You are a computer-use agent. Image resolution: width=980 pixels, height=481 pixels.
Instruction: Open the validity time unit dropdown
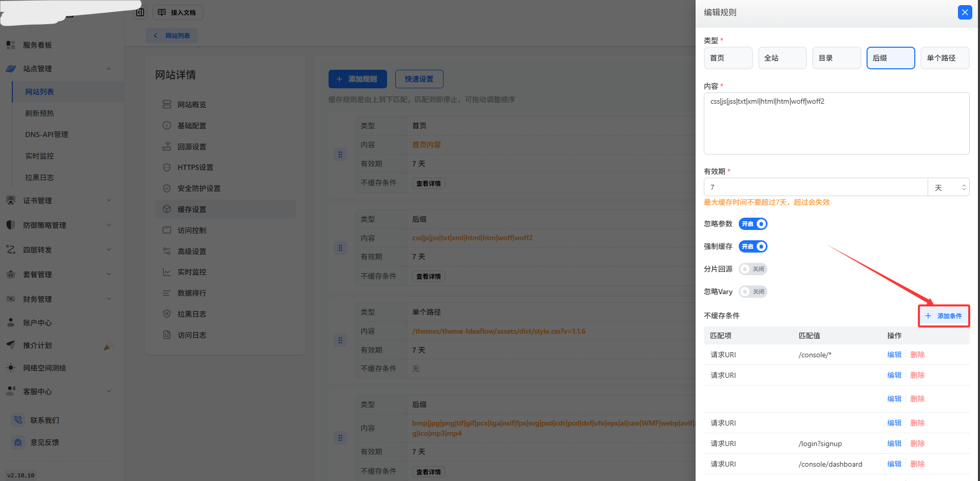pos(948,187)
